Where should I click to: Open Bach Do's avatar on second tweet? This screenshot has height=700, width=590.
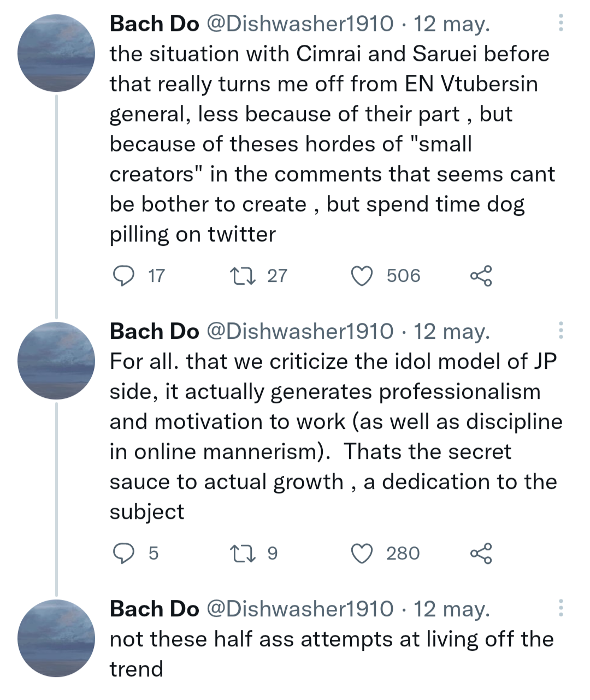(56, 361)
